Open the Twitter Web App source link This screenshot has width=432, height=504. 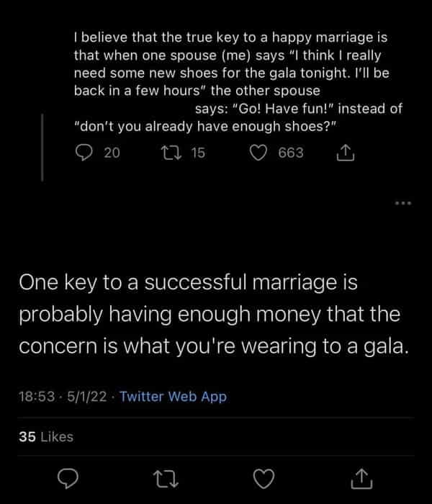coord(173,396)
